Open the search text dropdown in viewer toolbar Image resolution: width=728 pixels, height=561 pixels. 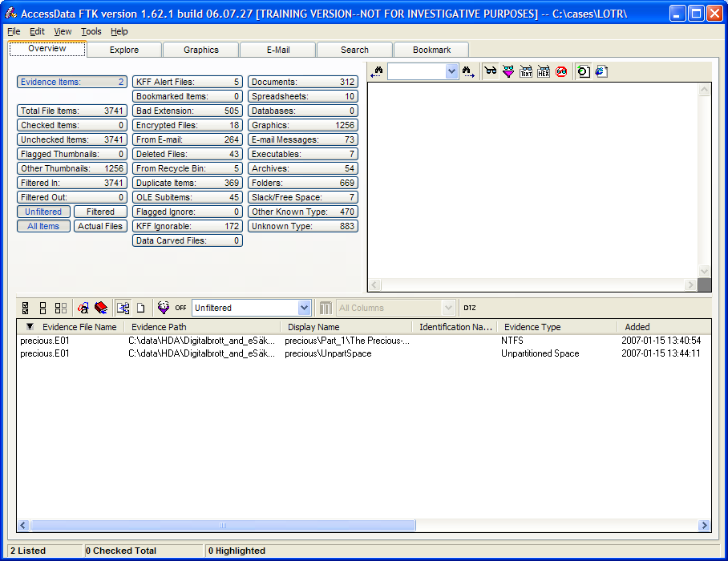(451, 71)
